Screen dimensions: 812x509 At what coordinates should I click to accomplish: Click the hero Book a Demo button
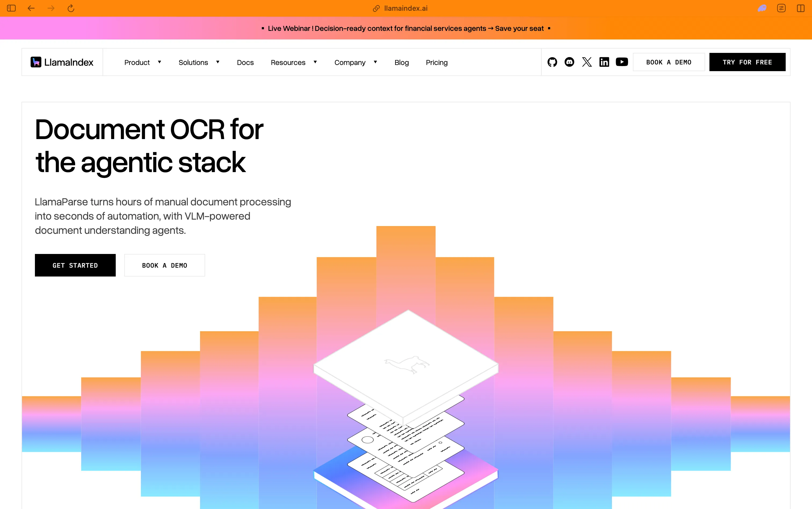165,265
